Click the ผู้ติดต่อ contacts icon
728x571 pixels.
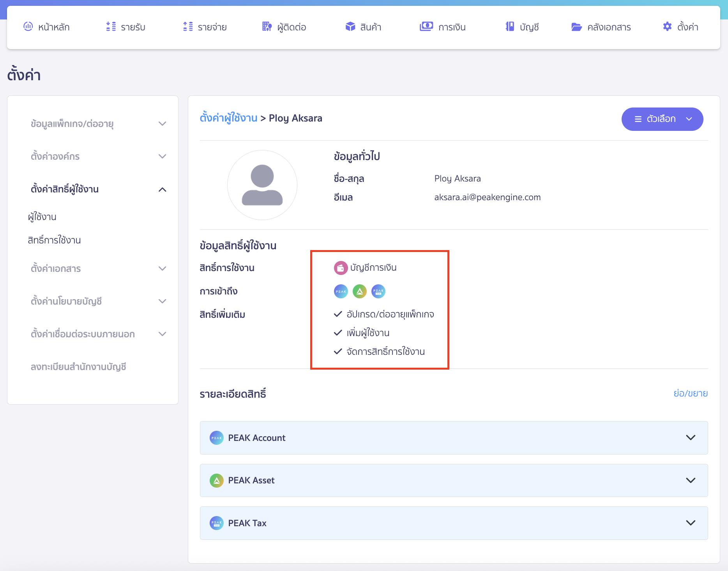tap(267, 26)
